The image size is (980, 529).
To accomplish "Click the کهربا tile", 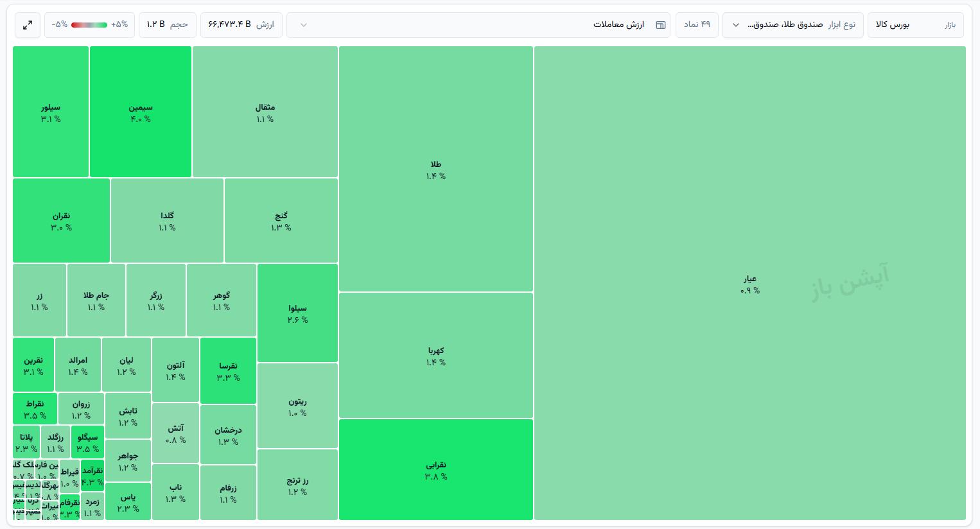I will click(x=436, y=355).
